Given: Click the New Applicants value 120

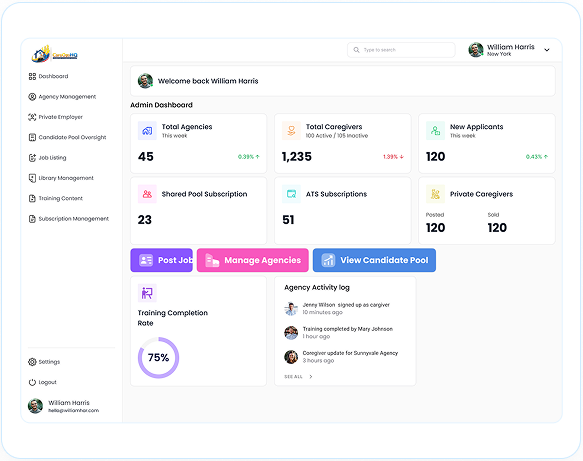Looking at the screenshot, I should click(x=435, y=157).
